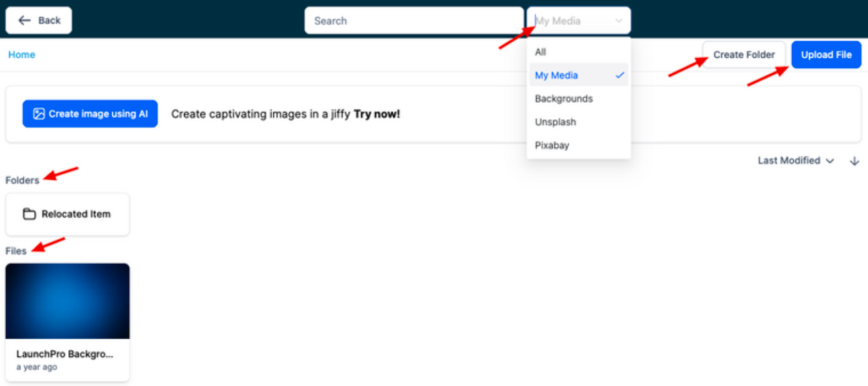Click the LaunchPro Backgro... file name
Image resolution: width=868 pixels, height=386 pixels.
[x=65, y=354]
